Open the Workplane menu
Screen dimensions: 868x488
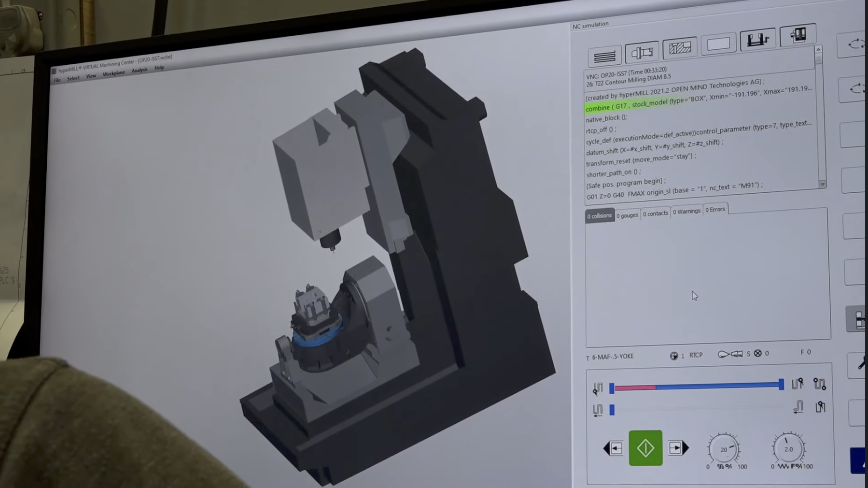pos(113,73)
